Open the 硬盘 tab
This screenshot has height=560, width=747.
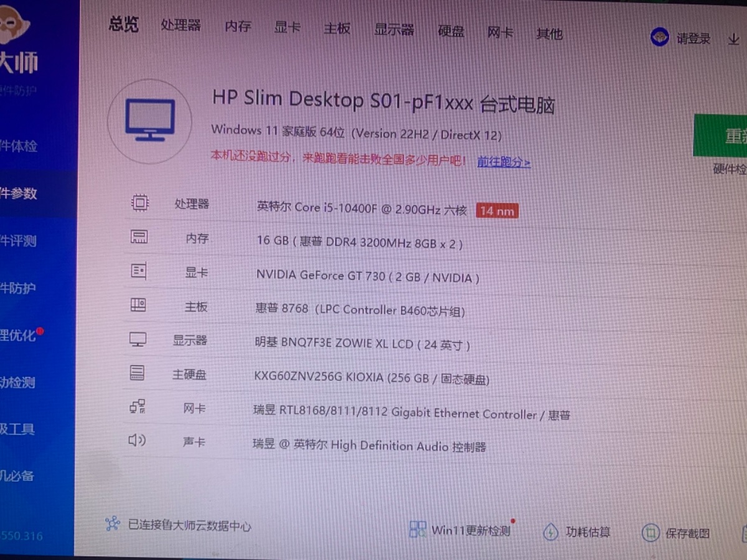coord(451,31)
